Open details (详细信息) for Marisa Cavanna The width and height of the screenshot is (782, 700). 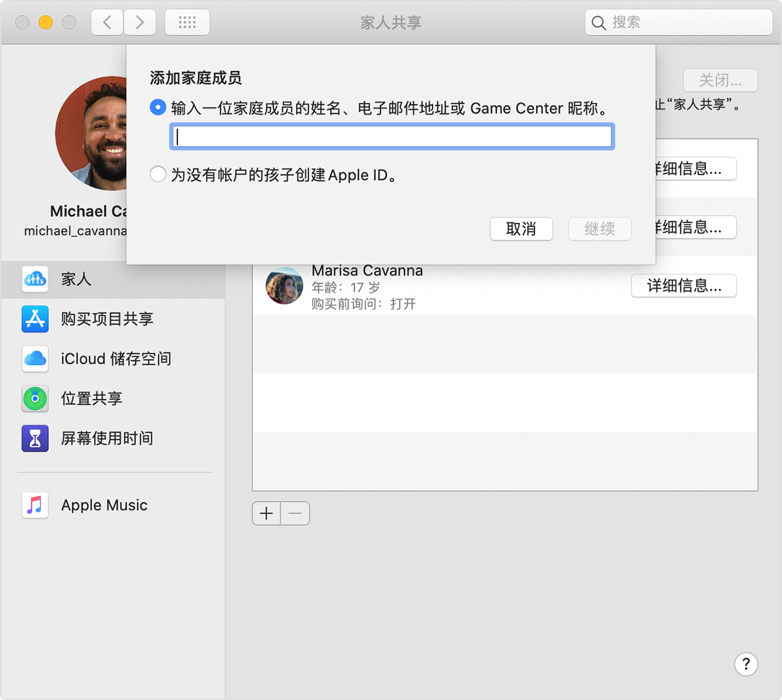tap(684, 285)
